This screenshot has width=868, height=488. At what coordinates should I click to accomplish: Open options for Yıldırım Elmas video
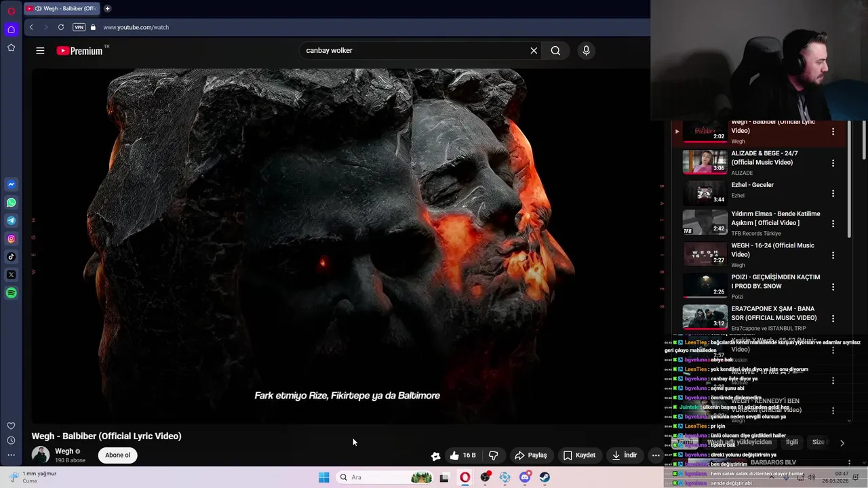click(833, 223)
